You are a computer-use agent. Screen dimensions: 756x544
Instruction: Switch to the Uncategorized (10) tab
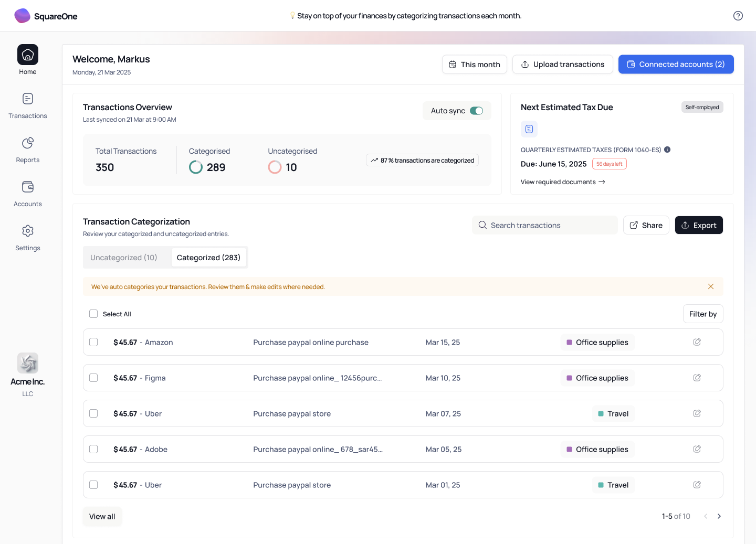coord(124,258)
